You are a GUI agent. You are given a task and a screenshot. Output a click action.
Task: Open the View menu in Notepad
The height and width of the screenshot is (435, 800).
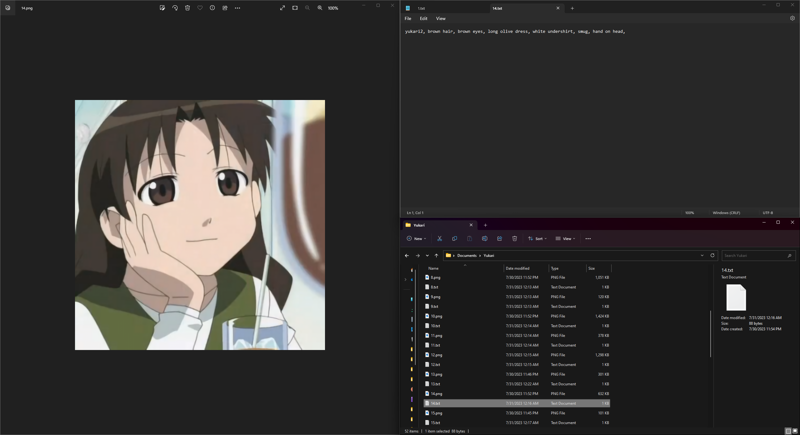pos(441,18)
